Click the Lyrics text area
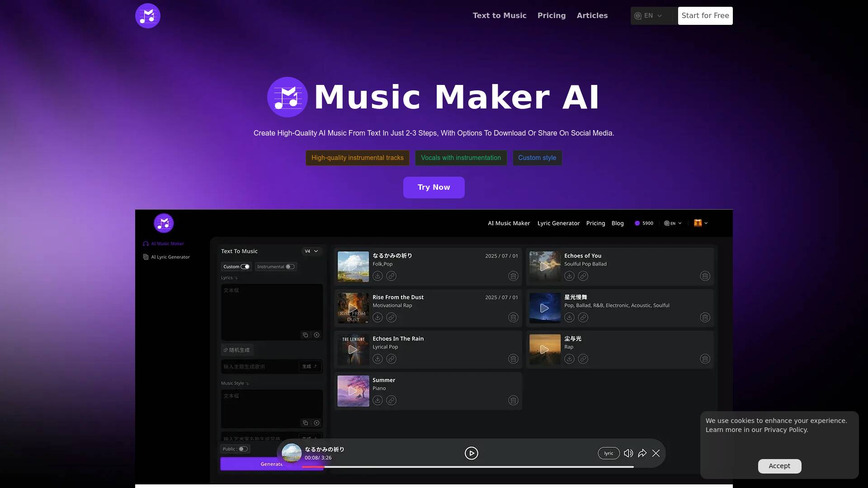 (x=272, y=312)
